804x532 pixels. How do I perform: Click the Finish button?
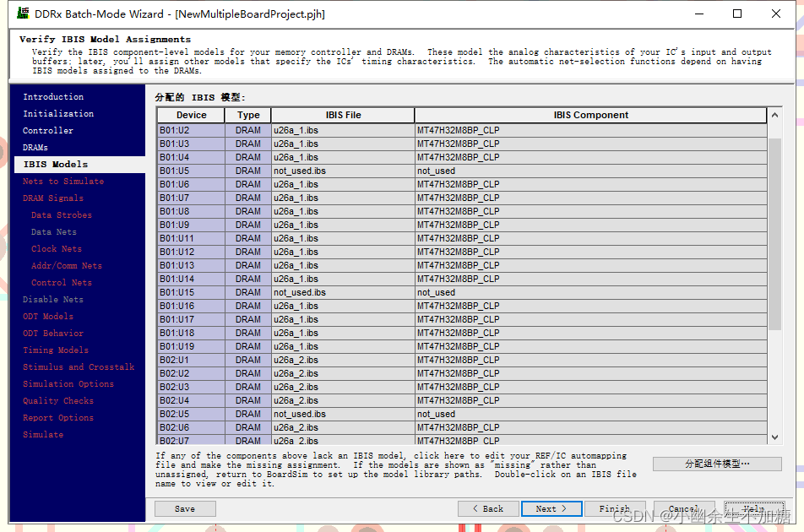[615, 509]
